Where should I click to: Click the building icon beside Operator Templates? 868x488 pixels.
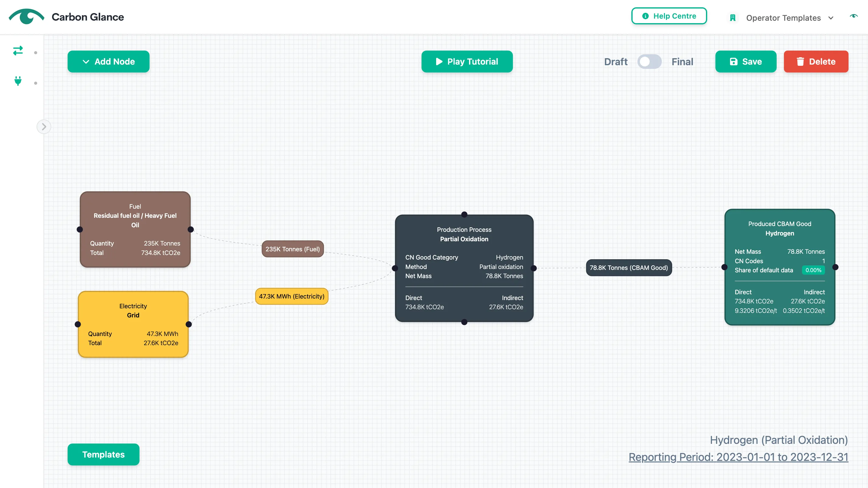pos(732,18)
